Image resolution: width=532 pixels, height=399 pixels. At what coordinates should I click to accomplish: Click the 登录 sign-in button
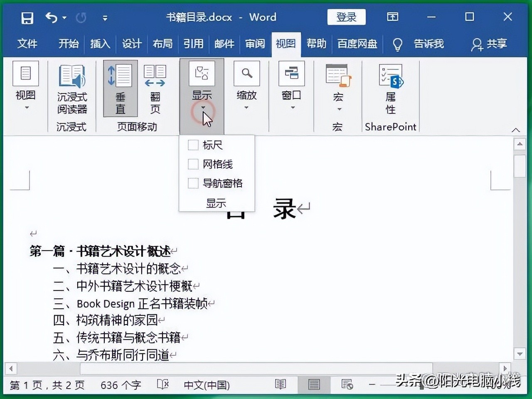click(x=346, y=17)
